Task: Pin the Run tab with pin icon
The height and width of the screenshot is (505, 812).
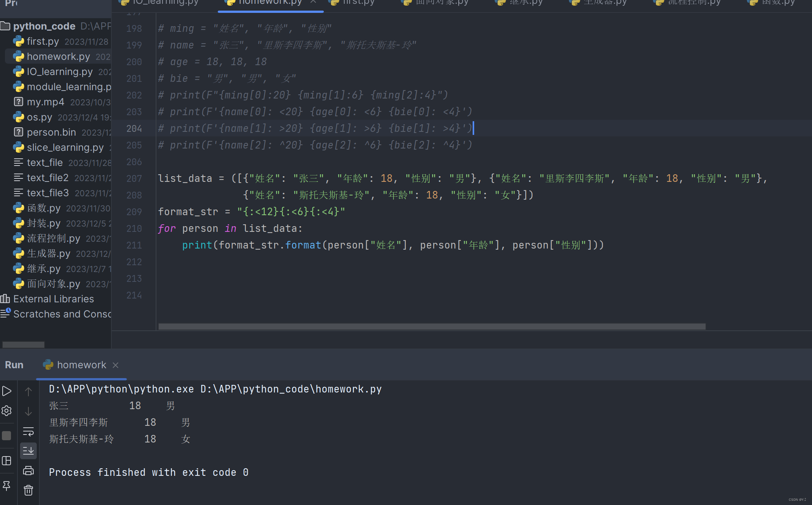Action: pos(7,486)
